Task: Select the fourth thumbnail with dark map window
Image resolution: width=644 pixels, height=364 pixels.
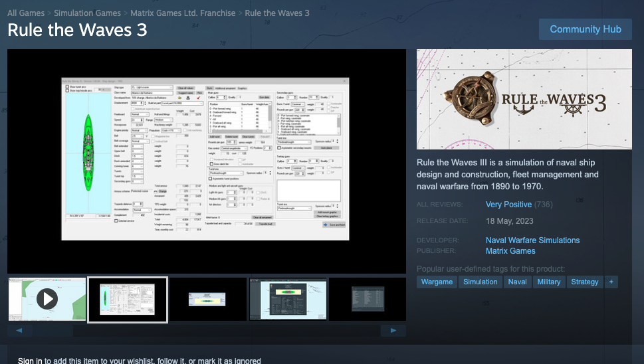Action: click(x=288, y=299)
